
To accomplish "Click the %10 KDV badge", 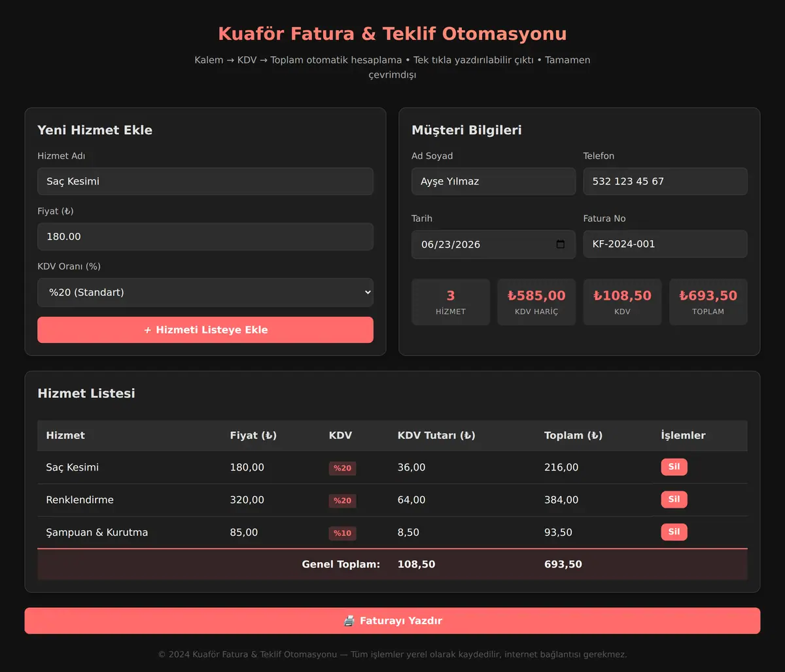I will 342,533.
